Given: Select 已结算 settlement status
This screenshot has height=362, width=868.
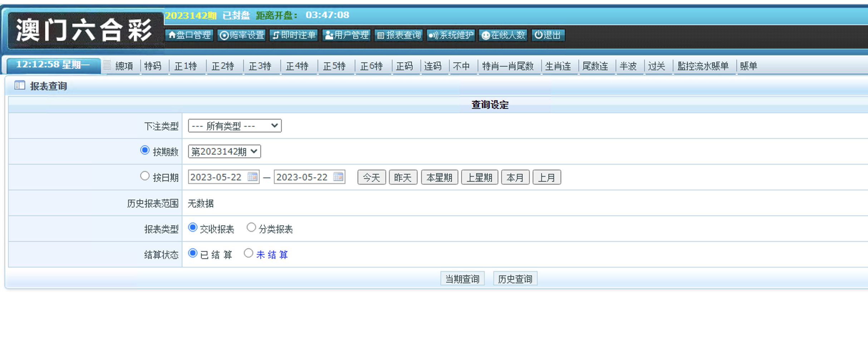Looking at the screenshot, I should (193, 253).
